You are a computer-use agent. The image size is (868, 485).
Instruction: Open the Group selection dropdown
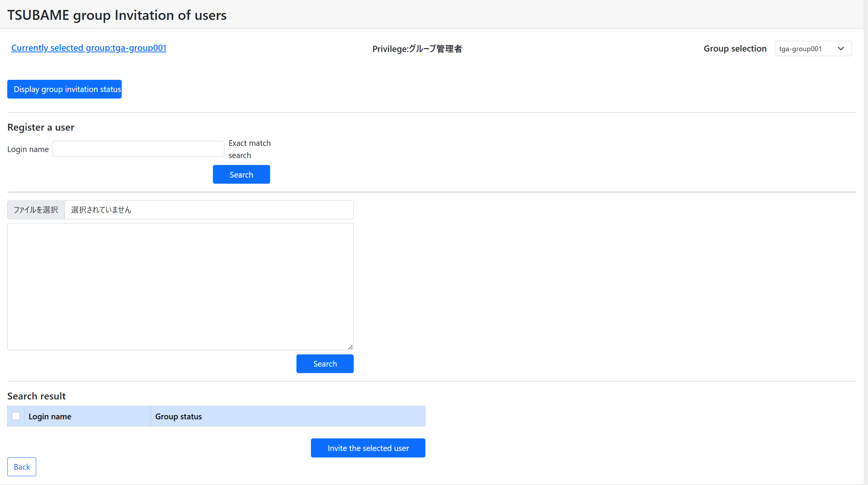813,48
